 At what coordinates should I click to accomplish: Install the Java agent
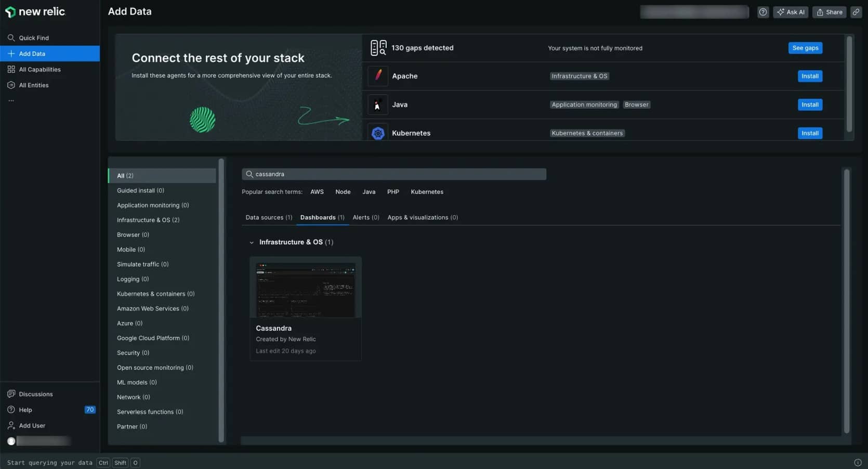coord(810,105)
